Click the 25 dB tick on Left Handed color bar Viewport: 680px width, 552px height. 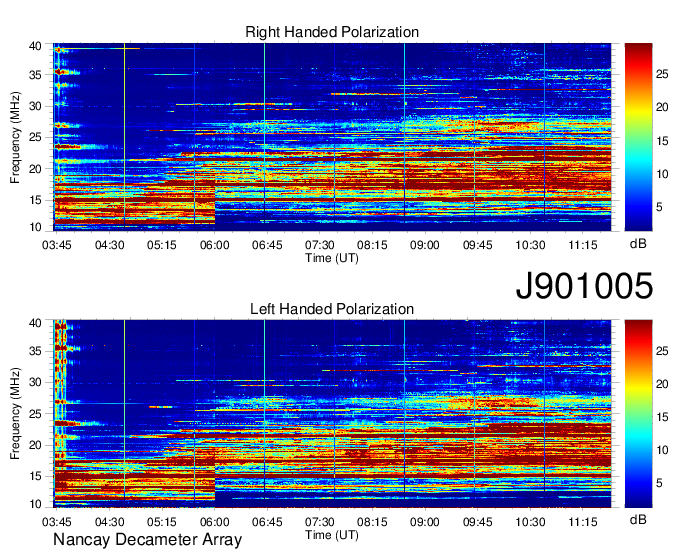point(662,351)
